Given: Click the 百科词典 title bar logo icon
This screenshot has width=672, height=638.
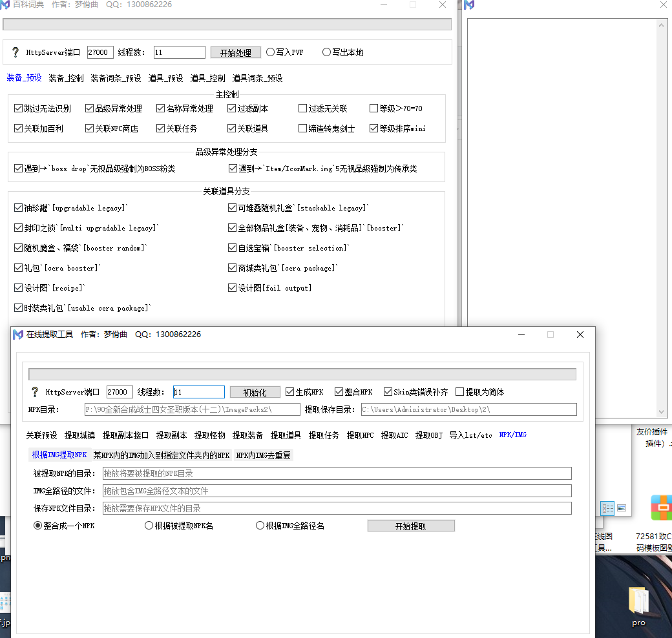Looking at the screenshot, I should click(5, 5).
